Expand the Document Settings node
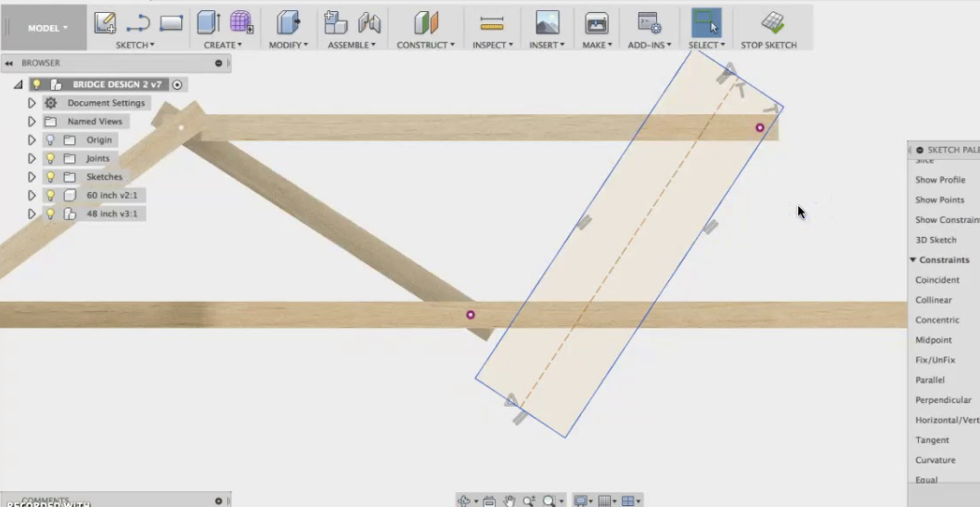The height and width of the screenshot is (507, 980). click(32, 103)
